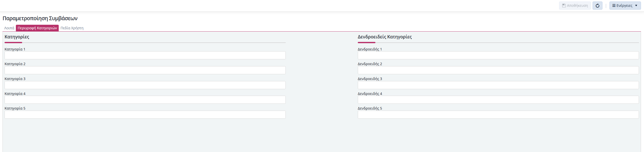This screenshot has height=152, width=644.
Task: Click the Κατηγορία 4 text field
Action: point(145,100)
